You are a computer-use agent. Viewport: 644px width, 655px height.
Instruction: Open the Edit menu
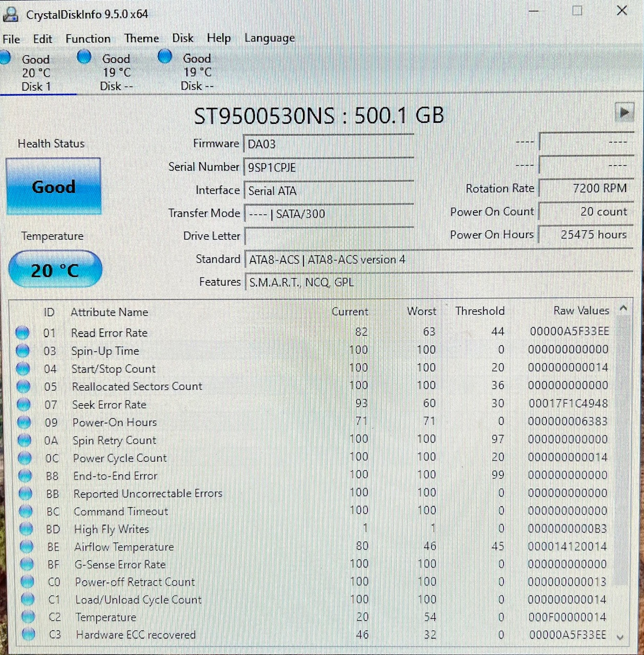pos(42,39)
